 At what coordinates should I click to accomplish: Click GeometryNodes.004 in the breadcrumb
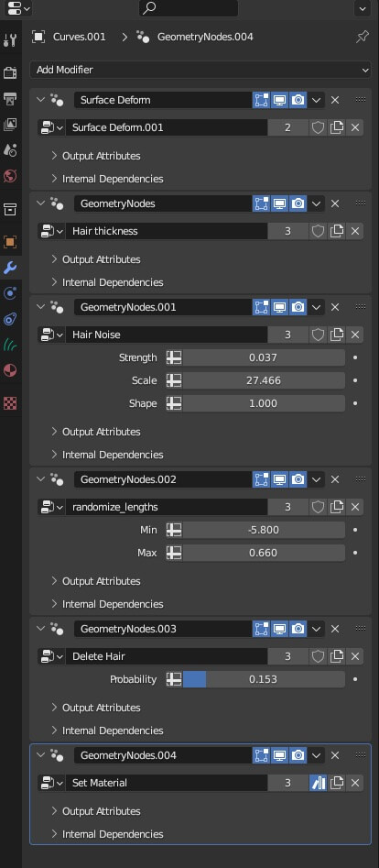coord(205,37)
